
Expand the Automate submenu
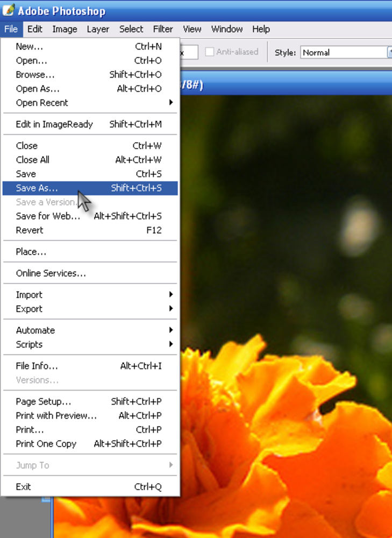[x=90, y=330]
